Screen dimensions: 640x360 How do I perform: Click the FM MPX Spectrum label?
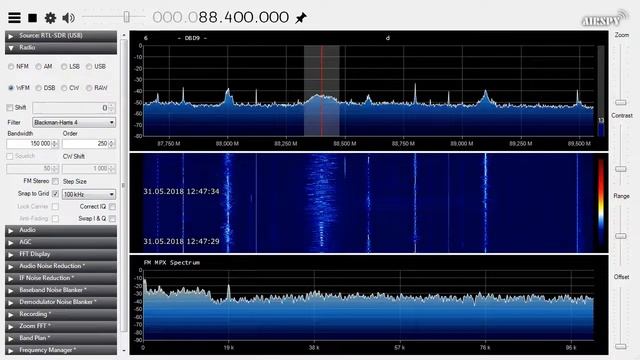click(x=172, y=262)
